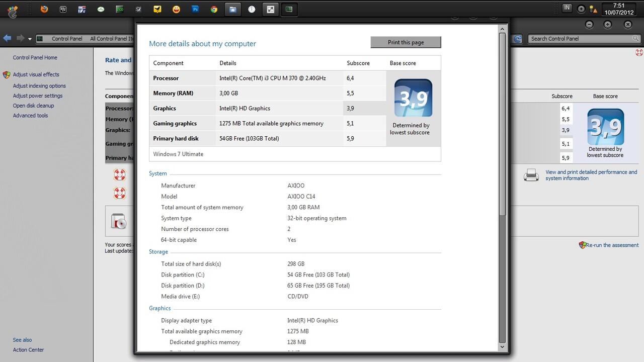Viewport: 644px width, 362px height.
Task: Open the yellow bird icon app in taskbar
Action: pos(157,9)
